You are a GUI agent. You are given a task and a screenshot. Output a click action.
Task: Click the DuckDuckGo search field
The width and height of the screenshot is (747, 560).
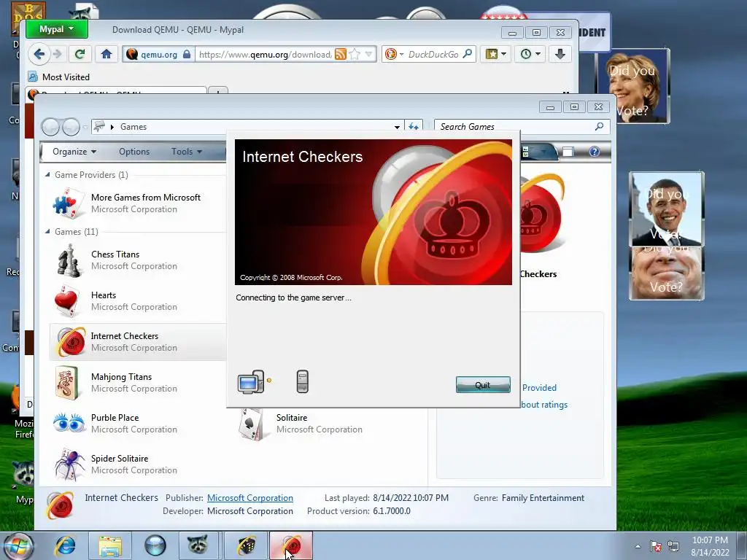(x=433, y=54)
